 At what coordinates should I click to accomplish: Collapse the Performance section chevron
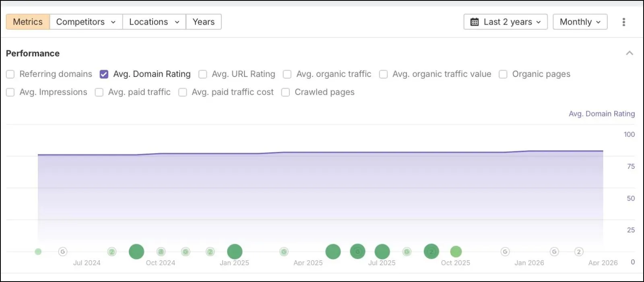coord(630,53)
